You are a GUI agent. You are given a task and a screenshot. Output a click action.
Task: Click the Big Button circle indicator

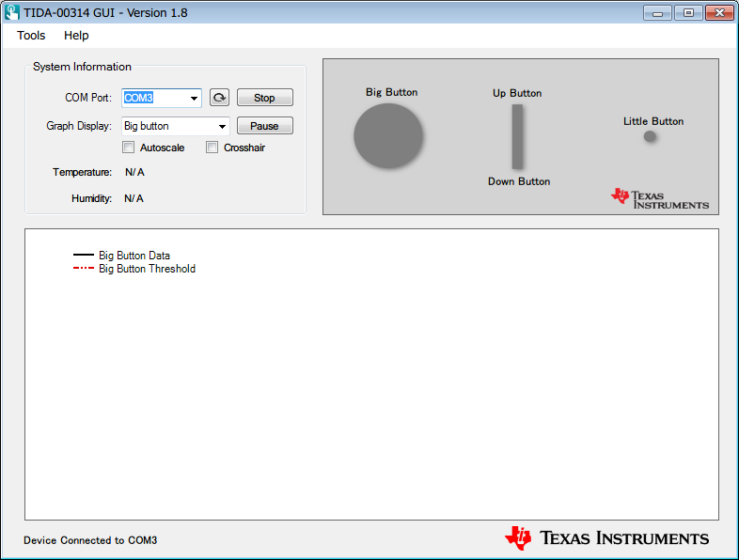(388, 135)
